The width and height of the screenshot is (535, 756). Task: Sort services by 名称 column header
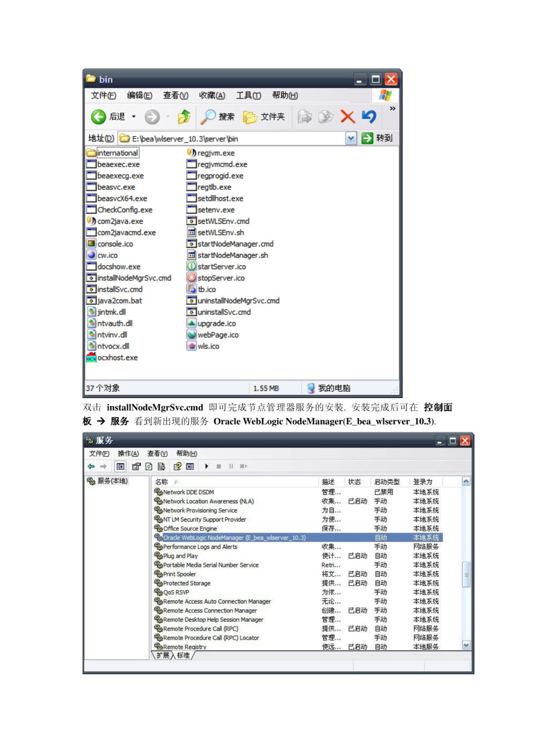click(234, 482)
